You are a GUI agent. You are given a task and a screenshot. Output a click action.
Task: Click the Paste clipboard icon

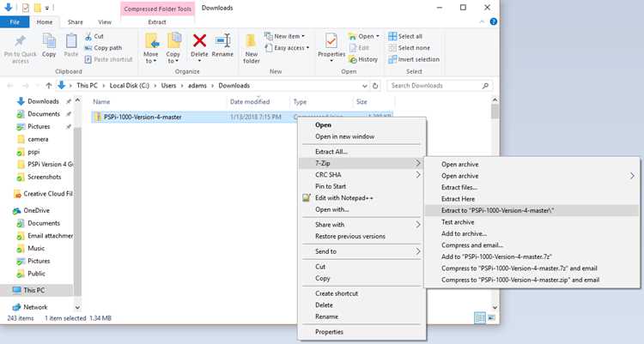tap(71, 41)
